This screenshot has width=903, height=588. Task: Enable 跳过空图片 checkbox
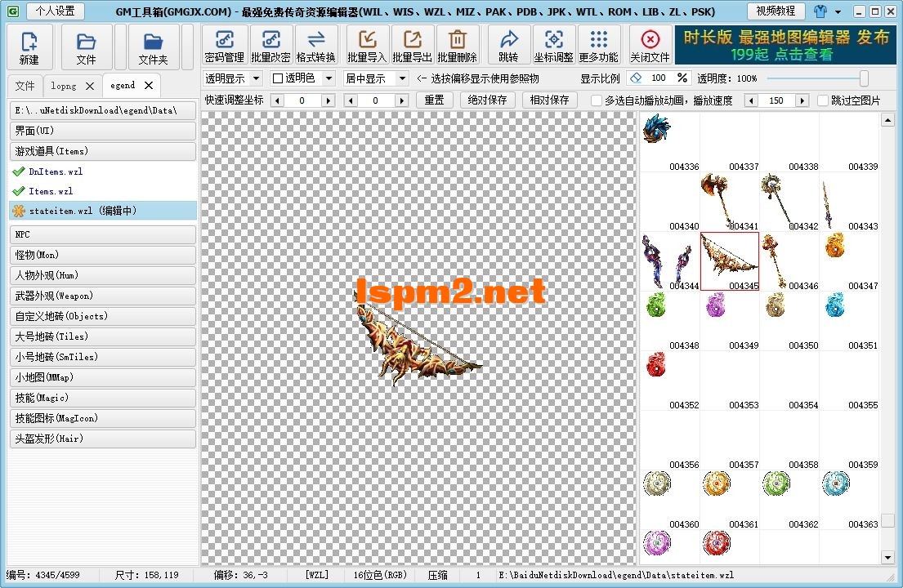823,100
